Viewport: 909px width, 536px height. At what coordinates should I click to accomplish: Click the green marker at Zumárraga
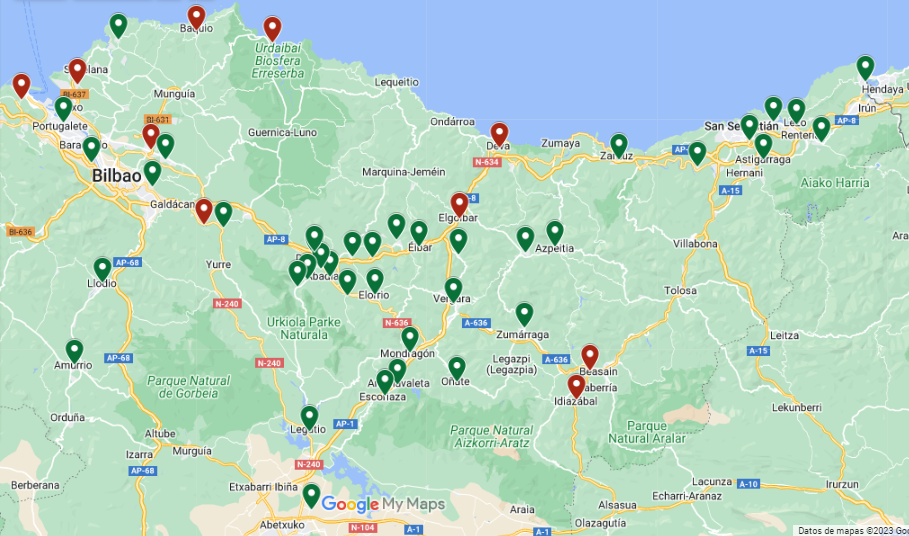[524, 314]
